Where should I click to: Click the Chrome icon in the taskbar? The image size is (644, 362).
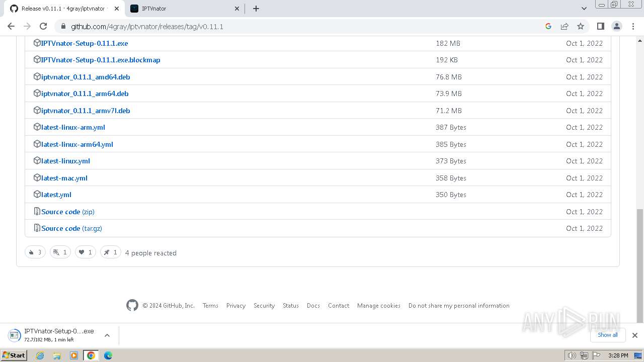point(91,355)
